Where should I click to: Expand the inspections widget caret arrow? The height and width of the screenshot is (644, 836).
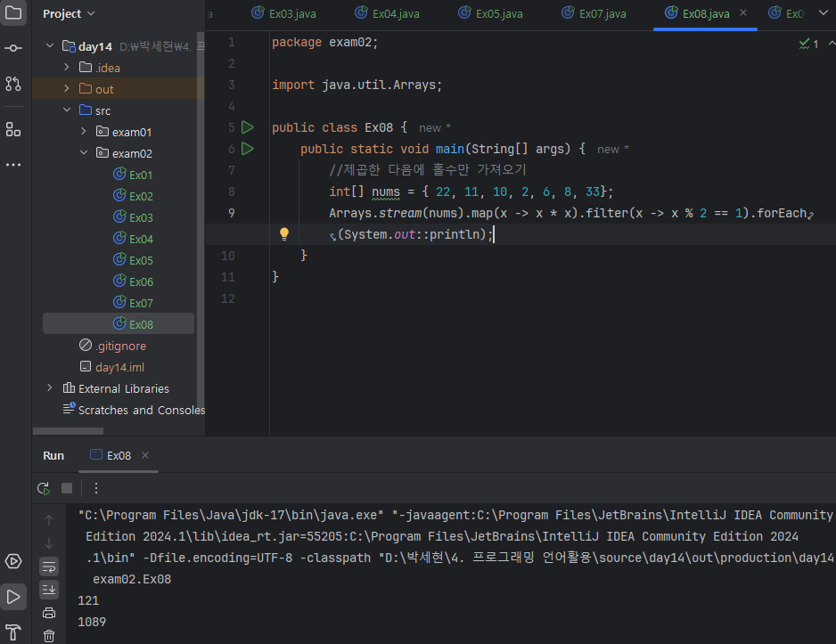click(x=832, y=43)
